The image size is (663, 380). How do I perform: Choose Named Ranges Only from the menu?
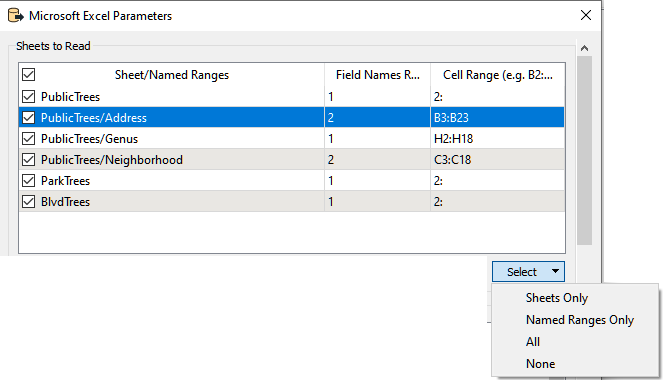click(580, 320)
